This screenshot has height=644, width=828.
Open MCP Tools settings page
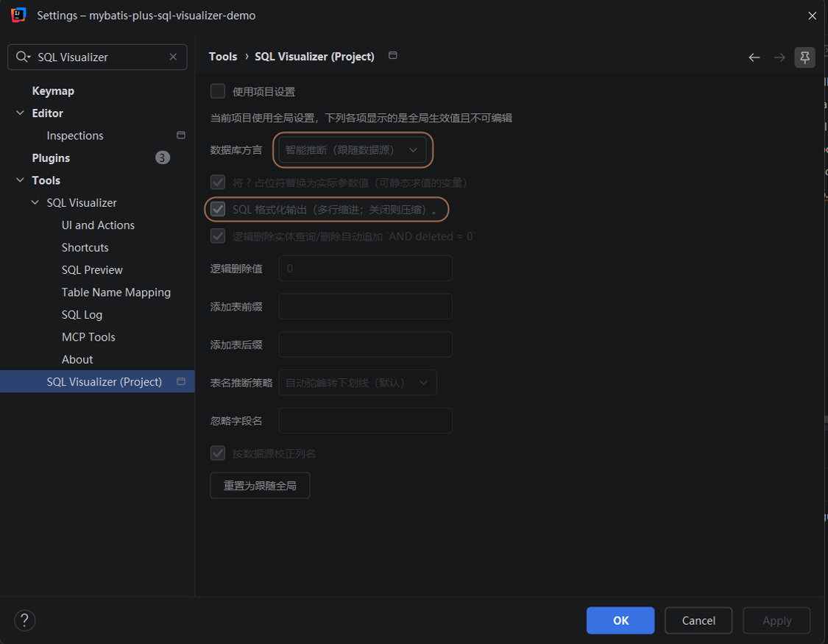coord(88,337)
